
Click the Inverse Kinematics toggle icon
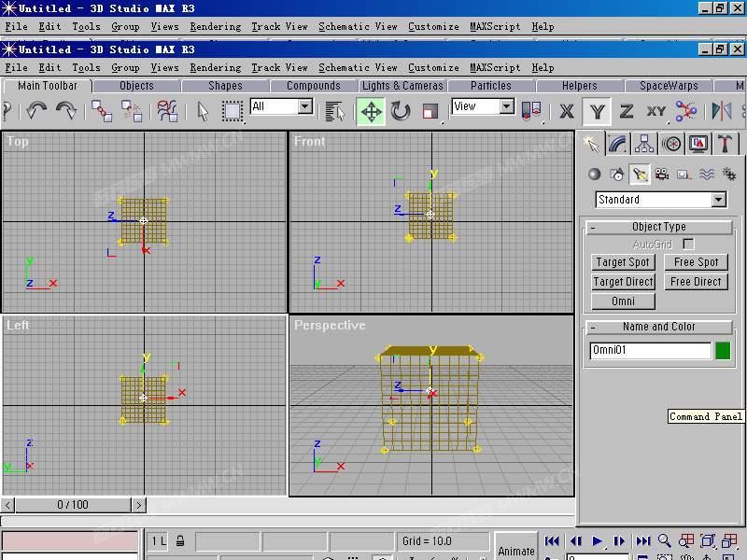click(x=685, y=111)
